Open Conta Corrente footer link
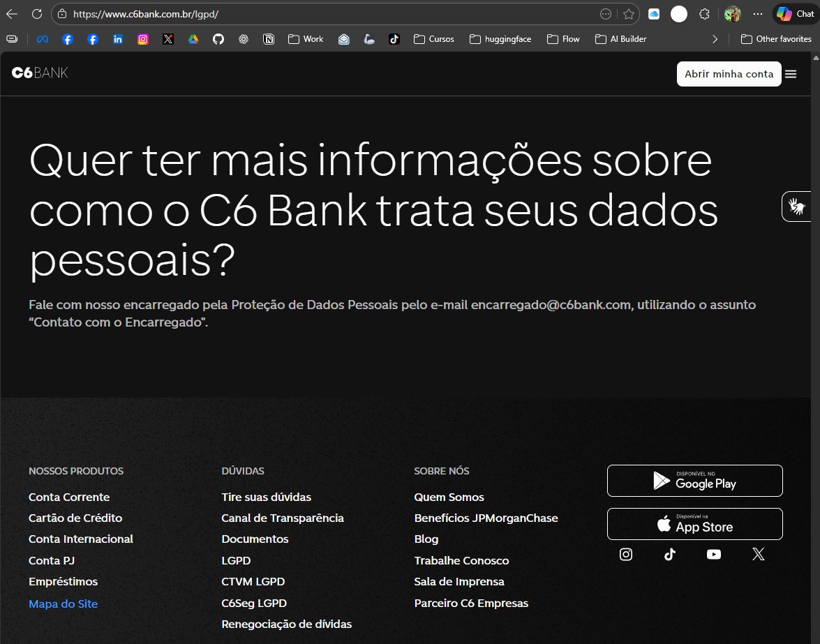The width and height of the screenshot is (820, 644). pyautogui.click(x=69, y=497)
